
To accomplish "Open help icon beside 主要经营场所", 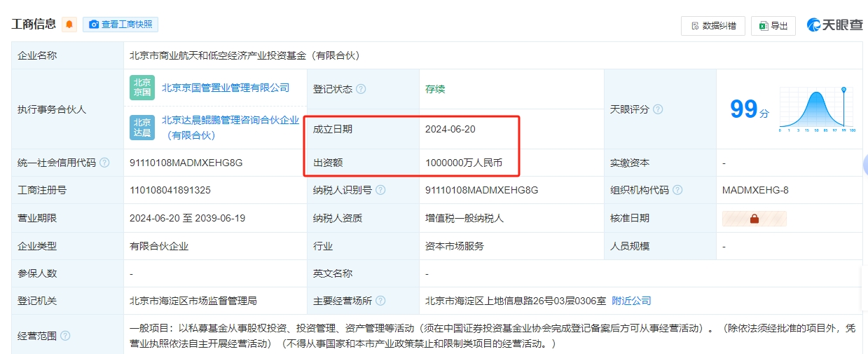I will [380, 301].
